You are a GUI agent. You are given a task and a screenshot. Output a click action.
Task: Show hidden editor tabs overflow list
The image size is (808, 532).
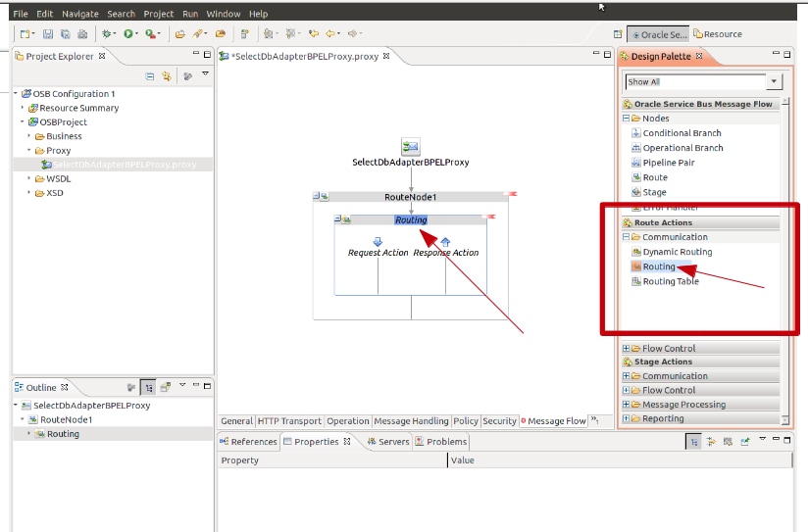coord(594,420)
